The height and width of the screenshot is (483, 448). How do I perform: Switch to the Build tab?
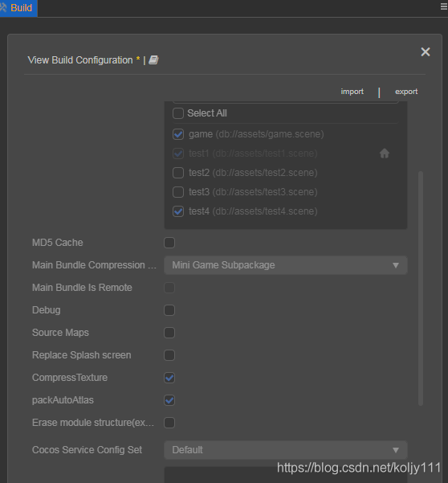click(18, 8)
